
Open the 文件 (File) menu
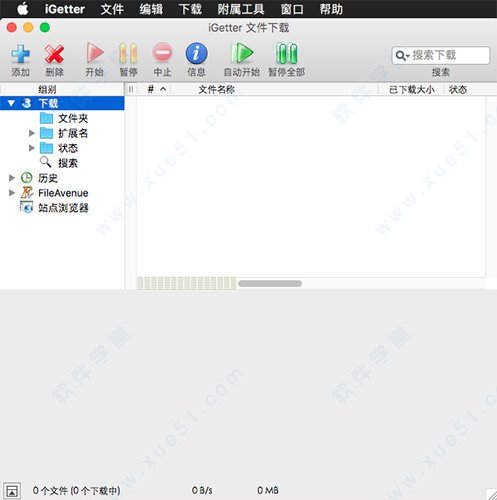[112, 9]
